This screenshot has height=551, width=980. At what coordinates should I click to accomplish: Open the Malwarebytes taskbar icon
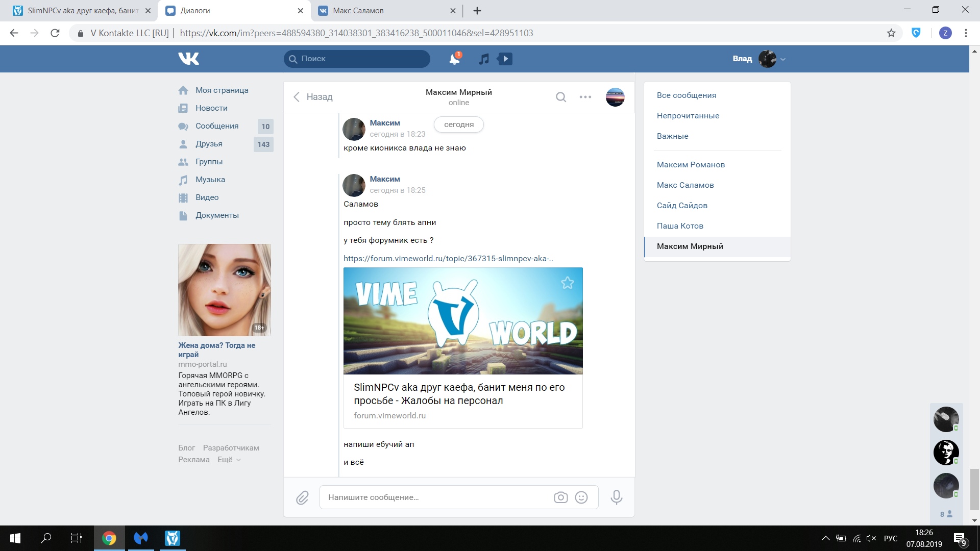pos(141,538)
